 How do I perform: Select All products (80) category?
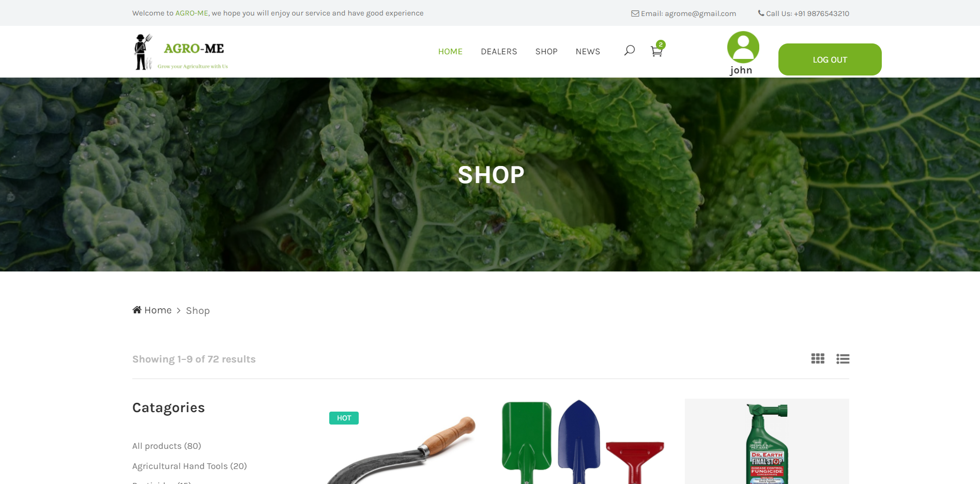[166, 446]
